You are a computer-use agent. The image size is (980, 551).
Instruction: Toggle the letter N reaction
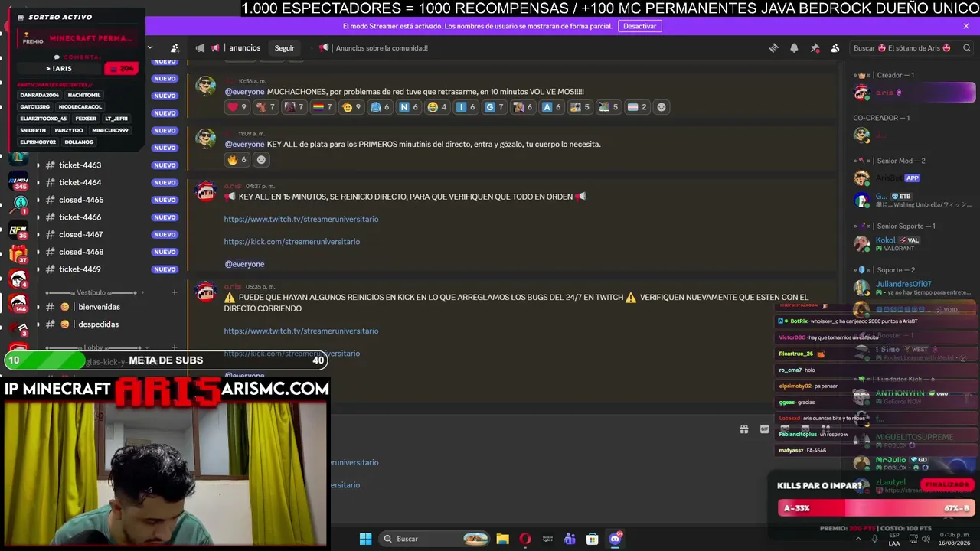(x=408, y=107)
